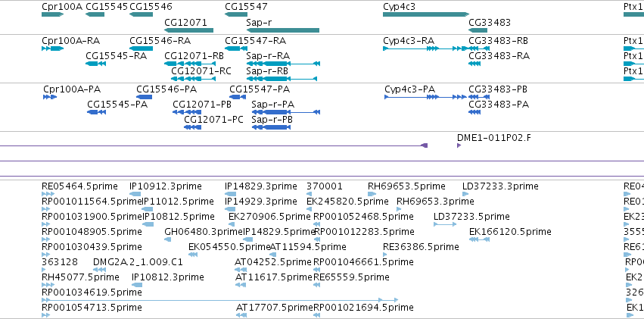The height and width of the screenshot is (319, 644).
Task: Click EST RH69653.5prime
Action: tap(372, 194)
